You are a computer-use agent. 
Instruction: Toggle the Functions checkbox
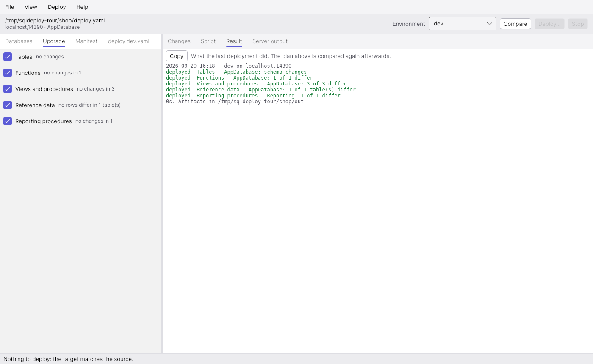pos(8,73)
